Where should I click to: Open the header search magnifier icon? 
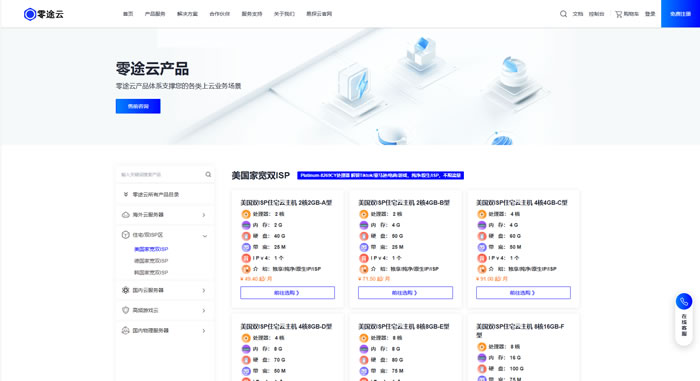pyautogui.click(x=563, y=14)
